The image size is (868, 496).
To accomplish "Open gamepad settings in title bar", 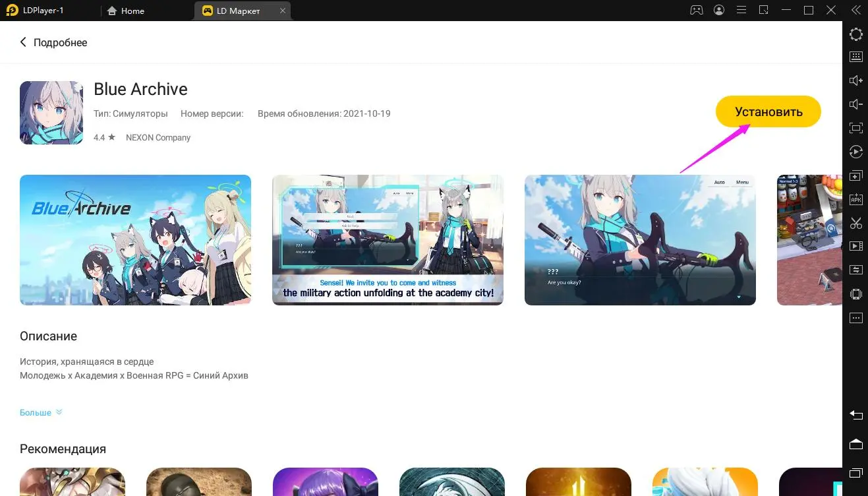I will pos(696,10).
